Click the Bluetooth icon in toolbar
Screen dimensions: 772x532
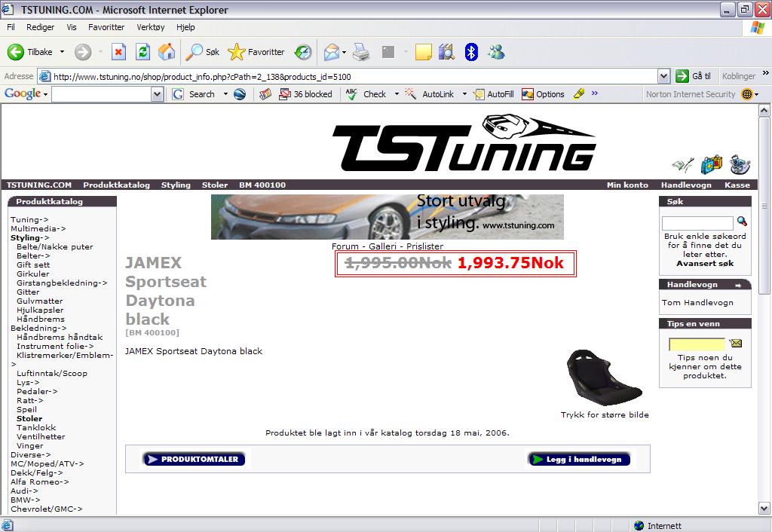471,52
